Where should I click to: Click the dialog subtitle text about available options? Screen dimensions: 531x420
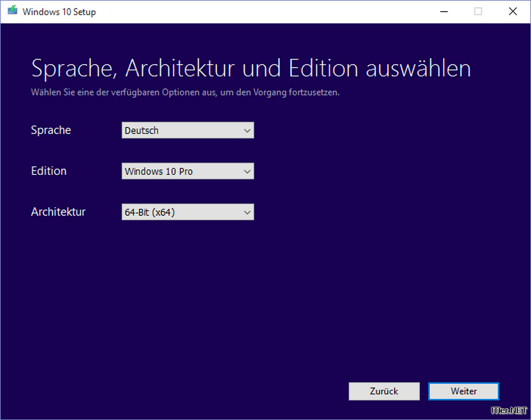[186, 92]
